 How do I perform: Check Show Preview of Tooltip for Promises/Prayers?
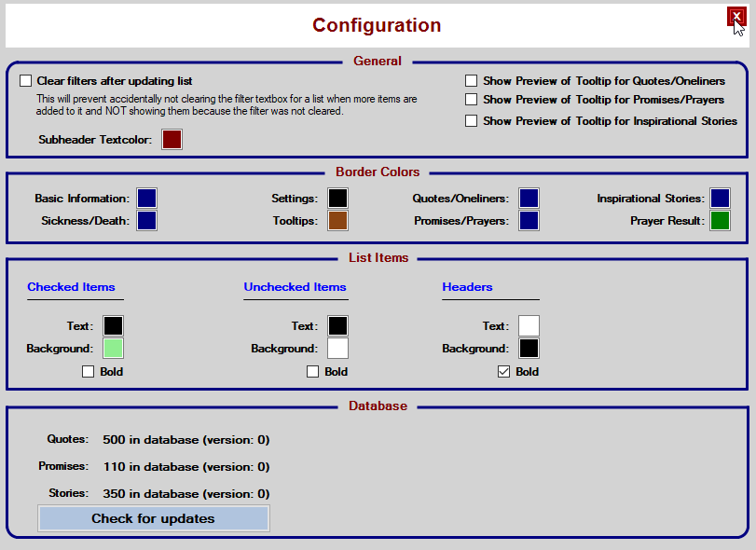(x=472, y=99)
